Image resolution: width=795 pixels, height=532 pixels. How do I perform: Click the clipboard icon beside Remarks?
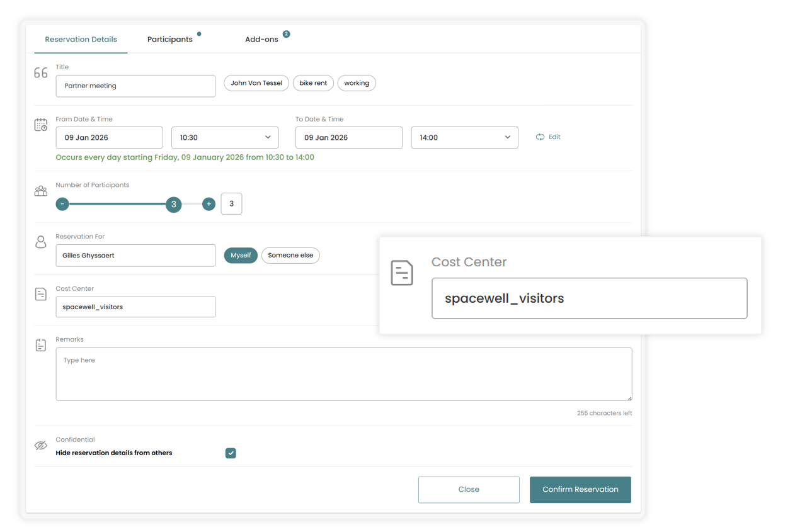41,345
